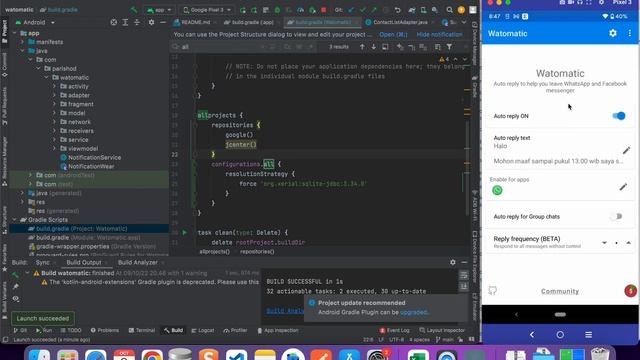Open Chrome from the Dock

pos(152,355)
